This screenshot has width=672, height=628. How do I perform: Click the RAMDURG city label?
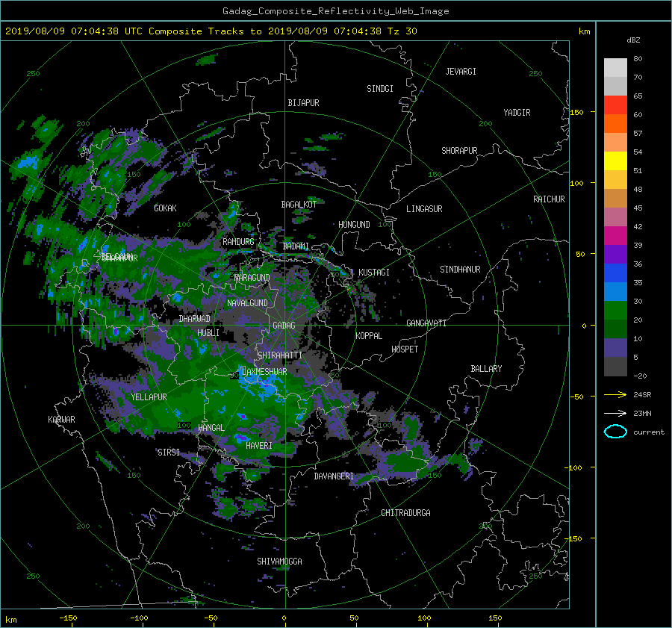click(x=238, y=242)
